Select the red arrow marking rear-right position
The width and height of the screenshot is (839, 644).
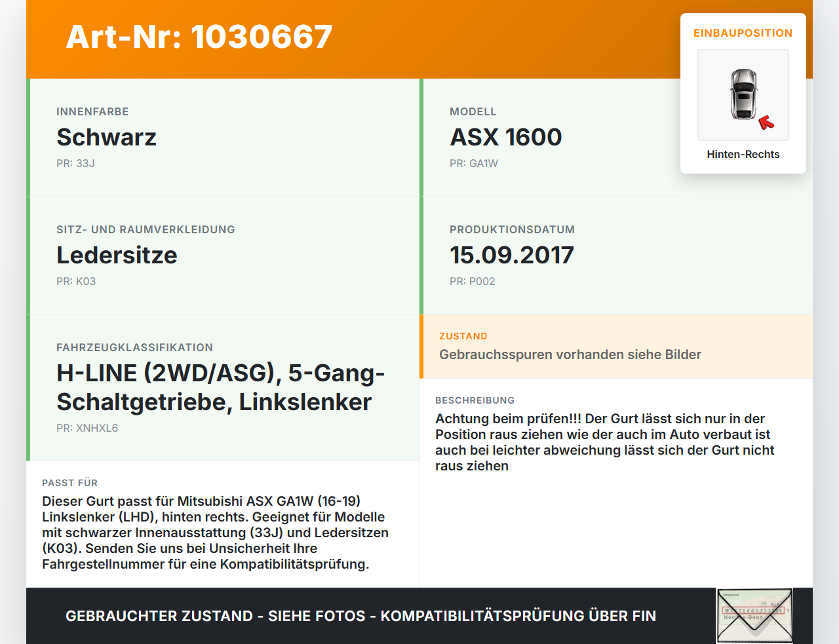tap(767, 121)
